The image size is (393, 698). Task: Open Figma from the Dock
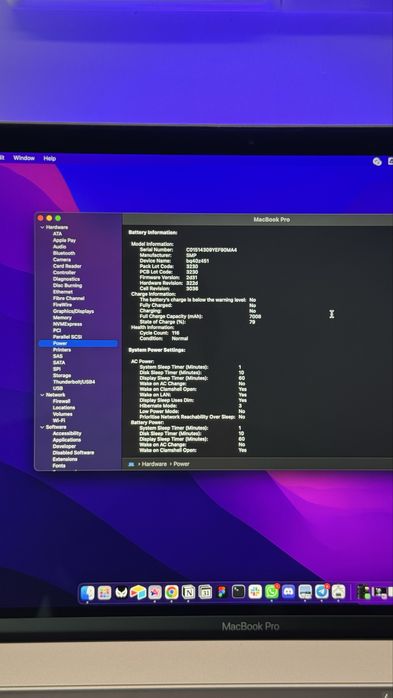[x=222, y=592]
